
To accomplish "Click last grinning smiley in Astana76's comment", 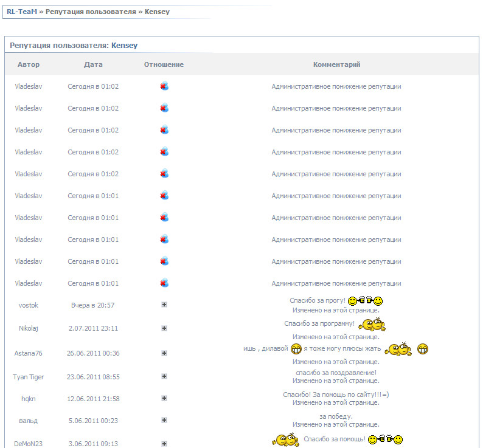I will [423, 349].
